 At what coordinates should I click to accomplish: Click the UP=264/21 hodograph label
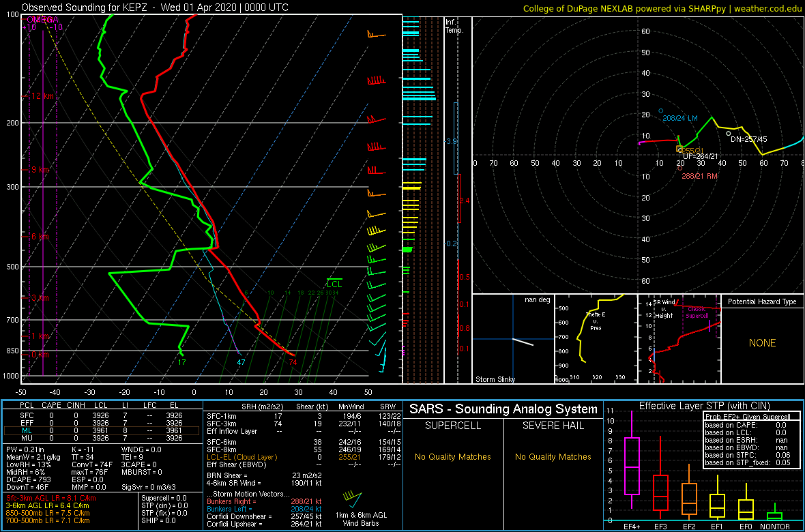(700, 156)
